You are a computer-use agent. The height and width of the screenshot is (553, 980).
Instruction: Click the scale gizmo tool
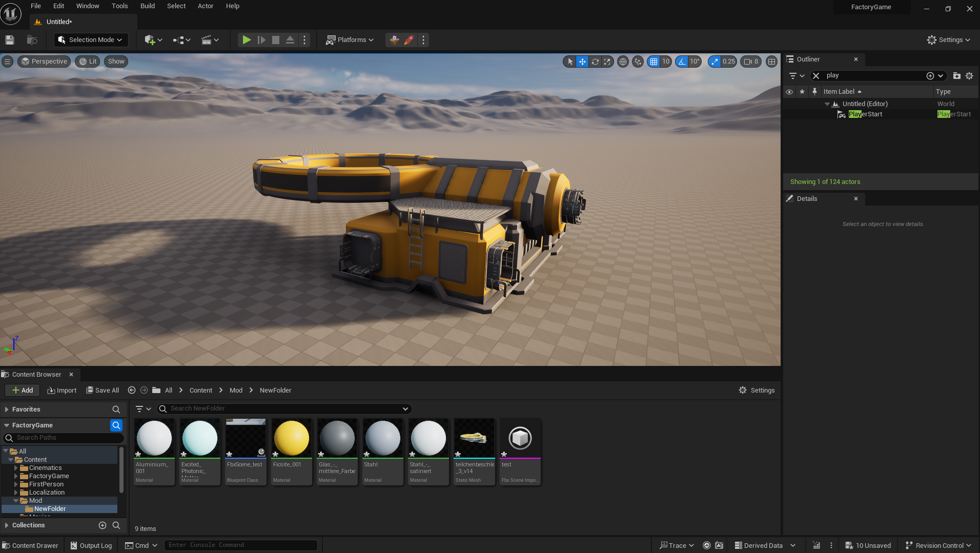[x=607, y=62]
